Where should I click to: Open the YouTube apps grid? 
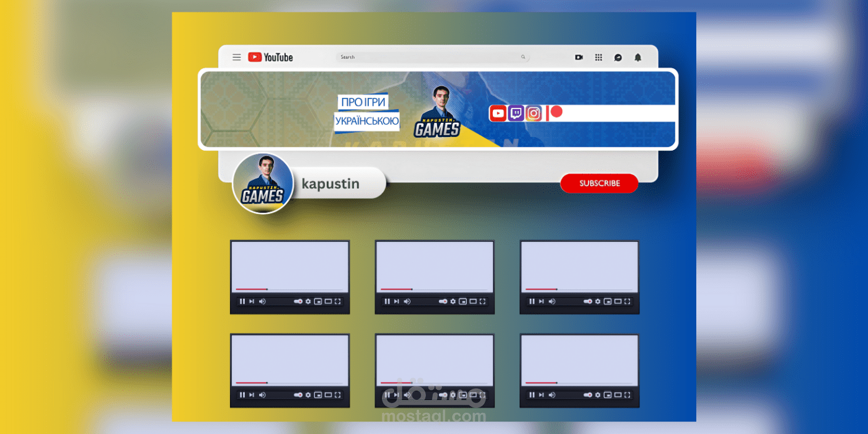point(598,57)
